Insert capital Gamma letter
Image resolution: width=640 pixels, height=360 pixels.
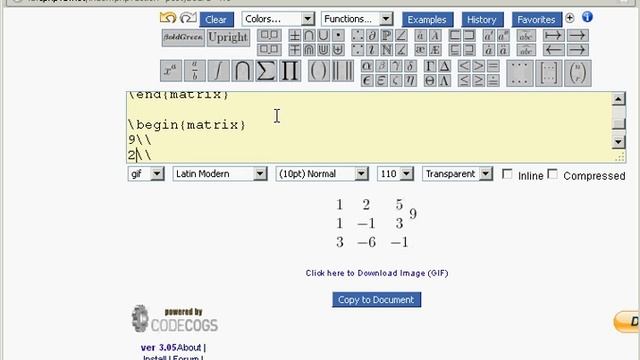(x=429, y=65)
